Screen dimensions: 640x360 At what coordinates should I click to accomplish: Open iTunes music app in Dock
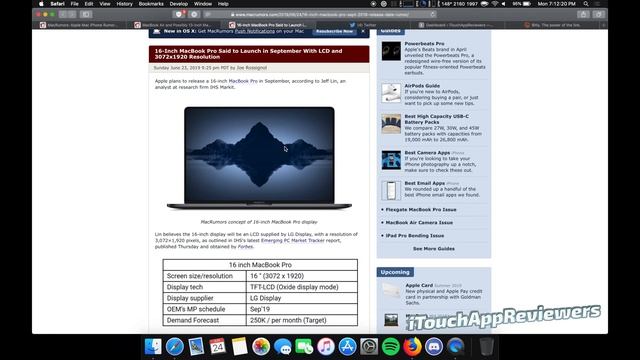326,347
